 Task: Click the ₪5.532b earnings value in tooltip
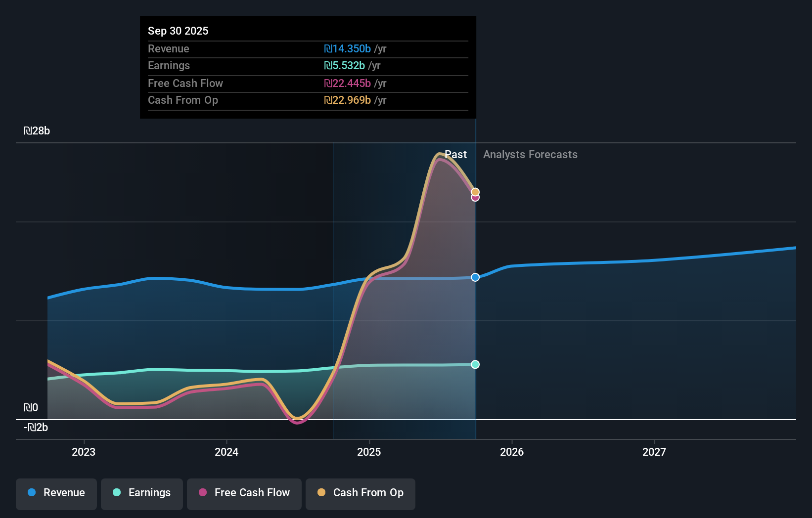point(344,65)
